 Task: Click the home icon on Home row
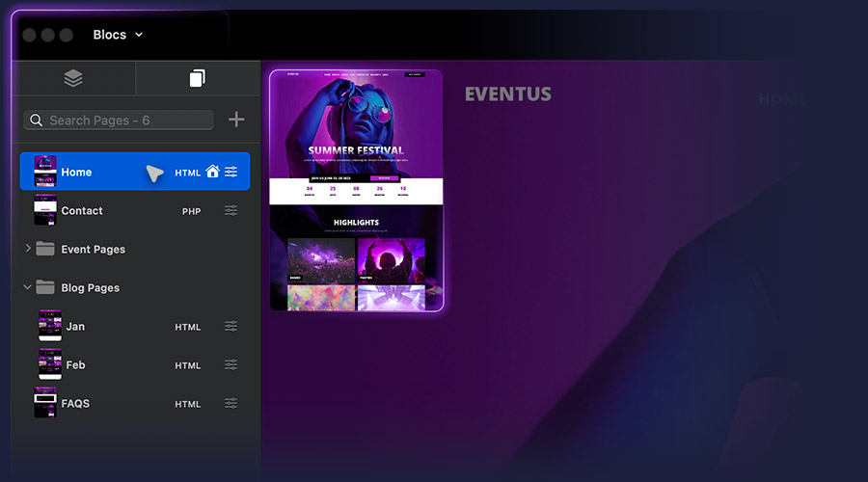(212, 172)
